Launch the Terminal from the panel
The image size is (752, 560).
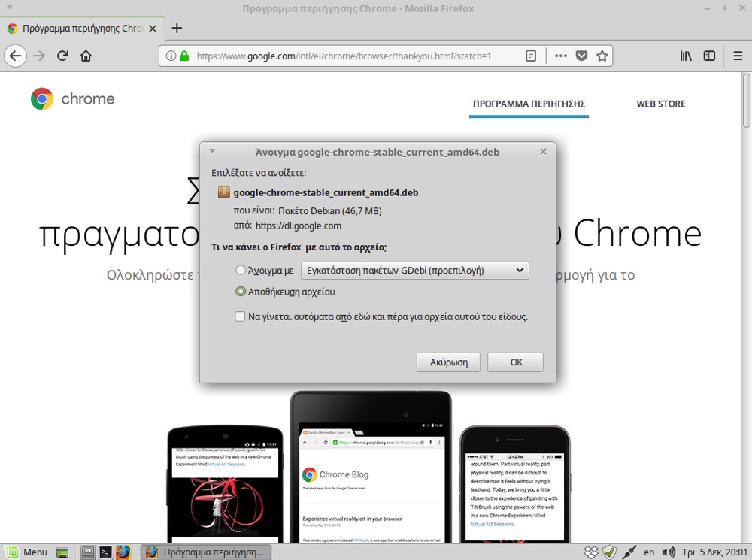tap(105, 552)
